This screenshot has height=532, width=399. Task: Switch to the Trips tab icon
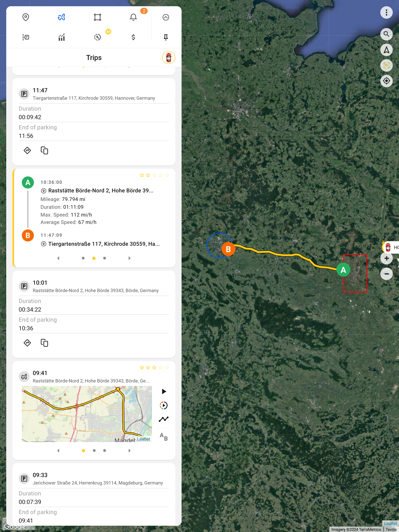click(62, 17)
